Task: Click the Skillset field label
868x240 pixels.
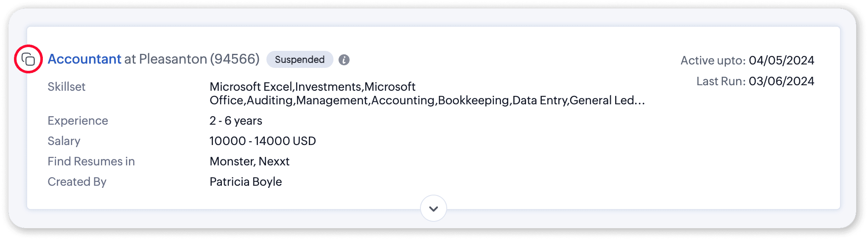Action: (67, 87)
